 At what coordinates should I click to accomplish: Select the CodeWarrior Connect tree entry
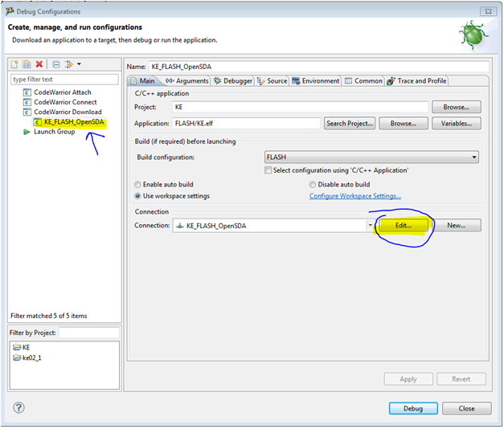coord(65,102)
